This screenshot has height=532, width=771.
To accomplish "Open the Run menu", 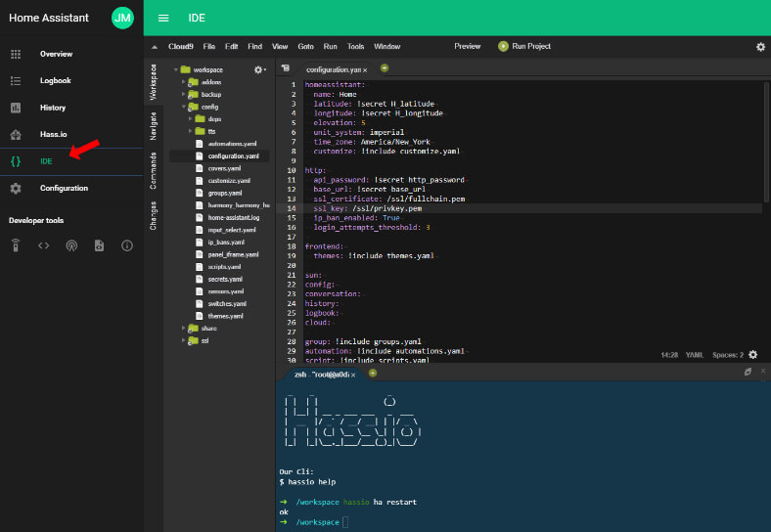I will click(x=330, y=47).
